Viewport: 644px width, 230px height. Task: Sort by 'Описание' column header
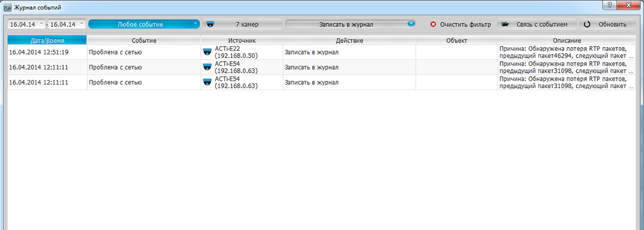566,40
